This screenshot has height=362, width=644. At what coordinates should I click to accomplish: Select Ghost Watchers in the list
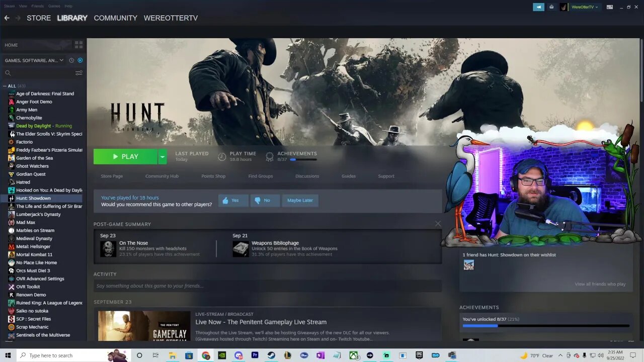tap(32, 166)
